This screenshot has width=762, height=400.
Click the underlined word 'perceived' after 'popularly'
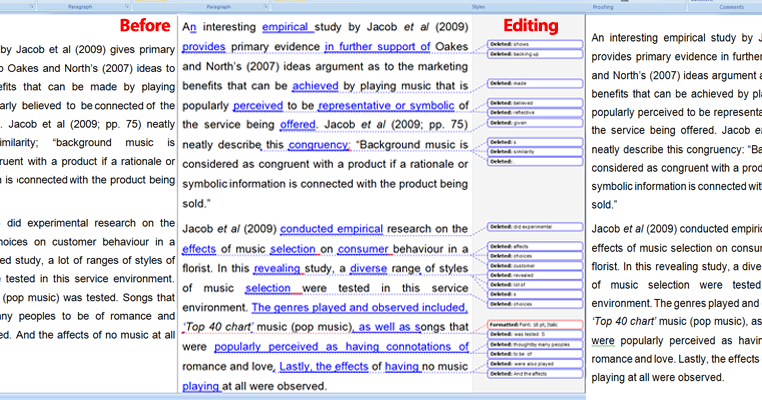coord(258,105)
